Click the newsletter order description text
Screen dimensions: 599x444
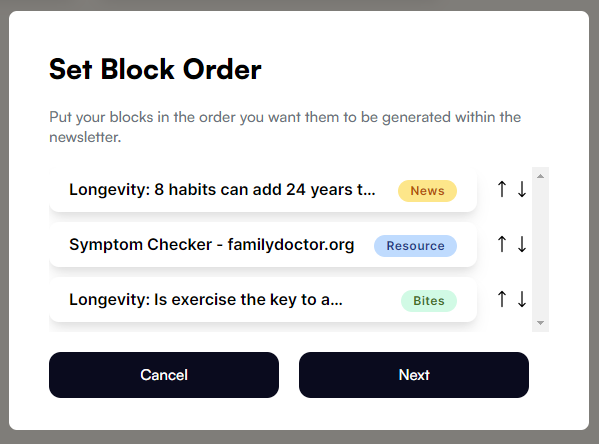(x=285, y=127)
